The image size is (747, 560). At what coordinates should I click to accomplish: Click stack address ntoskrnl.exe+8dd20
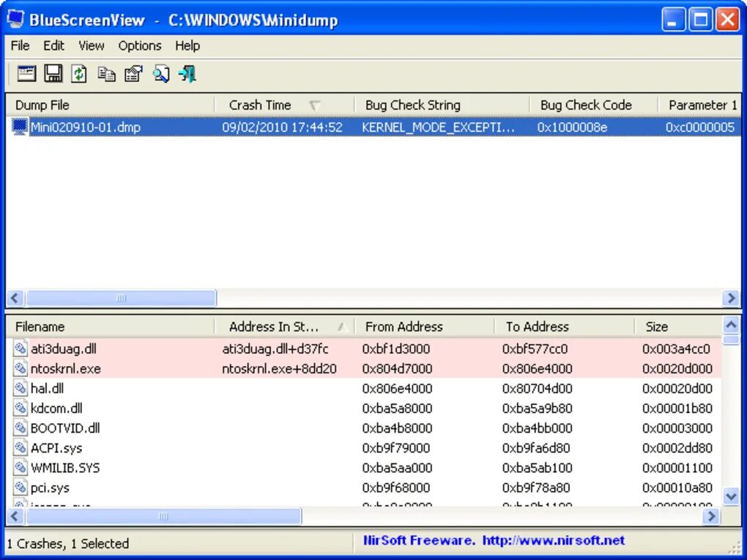tap(279, 369)
